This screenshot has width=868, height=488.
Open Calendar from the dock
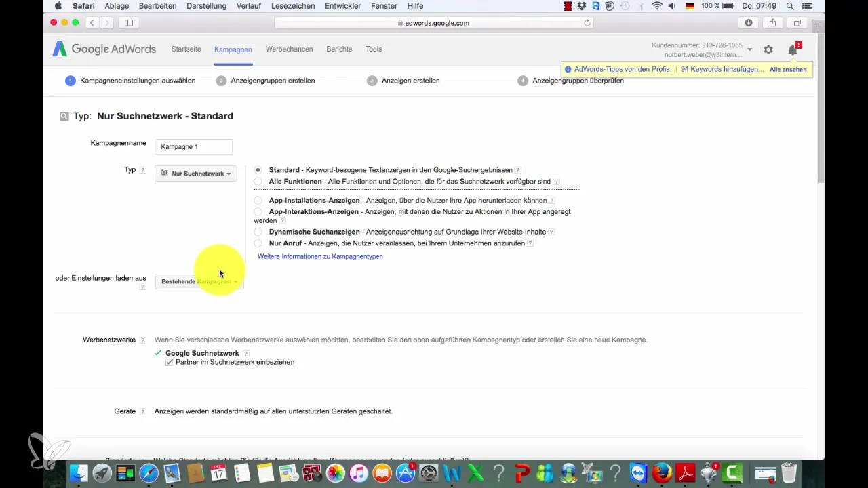coord(218,472)
